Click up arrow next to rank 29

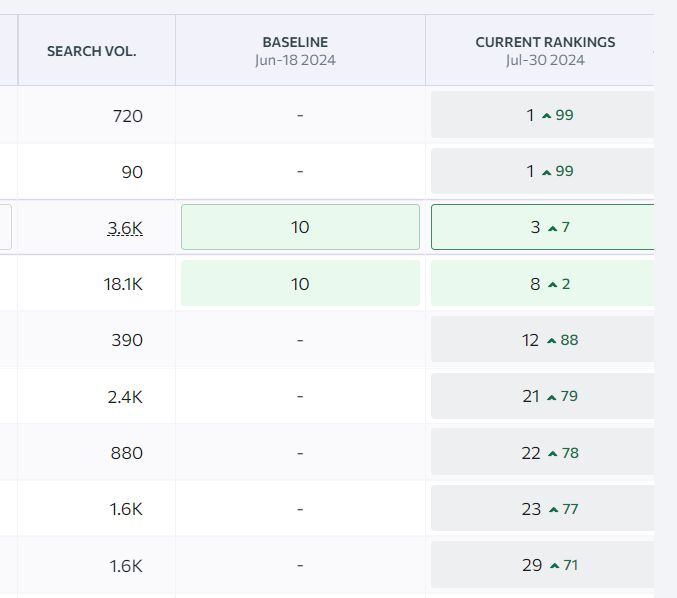point(554,566)
